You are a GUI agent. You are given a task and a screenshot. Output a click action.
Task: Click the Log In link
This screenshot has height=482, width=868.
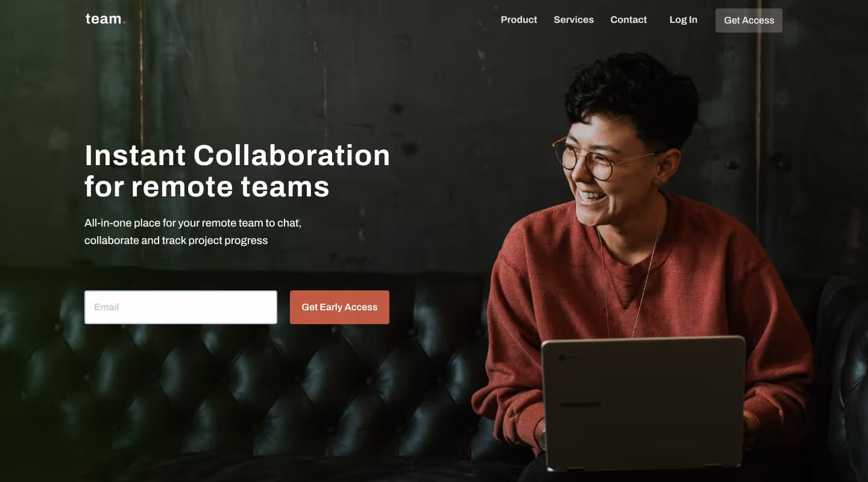(683, 20)
